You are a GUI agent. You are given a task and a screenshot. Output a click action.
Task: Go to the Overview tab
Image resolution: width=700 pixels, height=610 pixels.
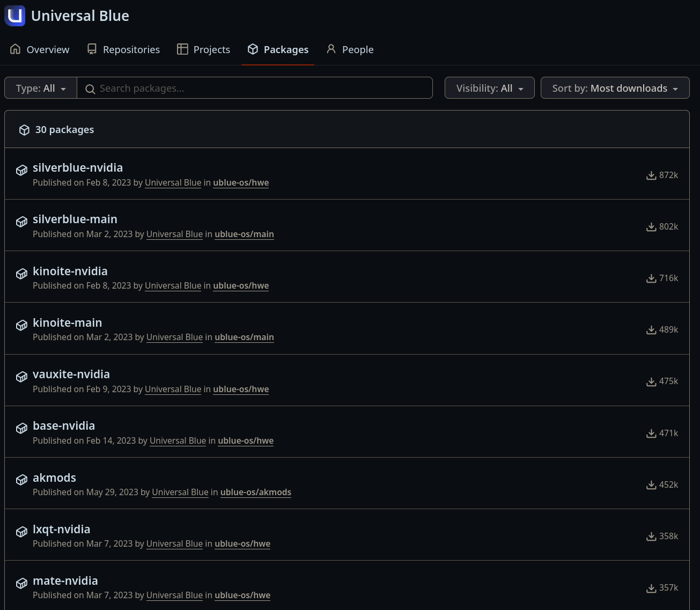(x=40, y=49)
